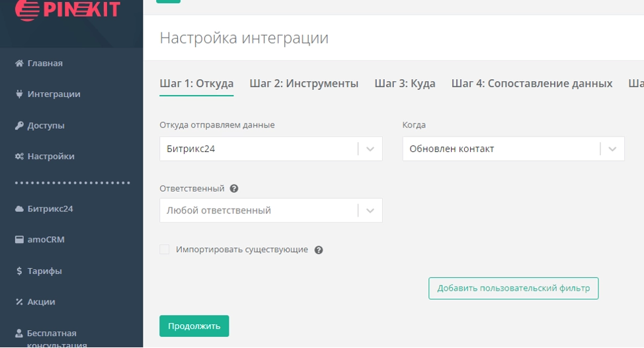
Task: Click the help icon next to Ответственный
Action: tap(234, 189)
